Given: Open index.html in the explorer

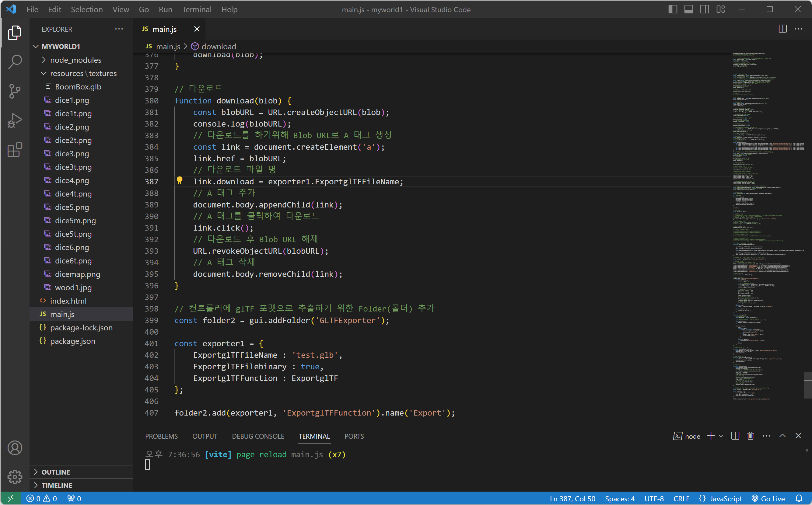Looking at the screenshot, I should [68, 301].
